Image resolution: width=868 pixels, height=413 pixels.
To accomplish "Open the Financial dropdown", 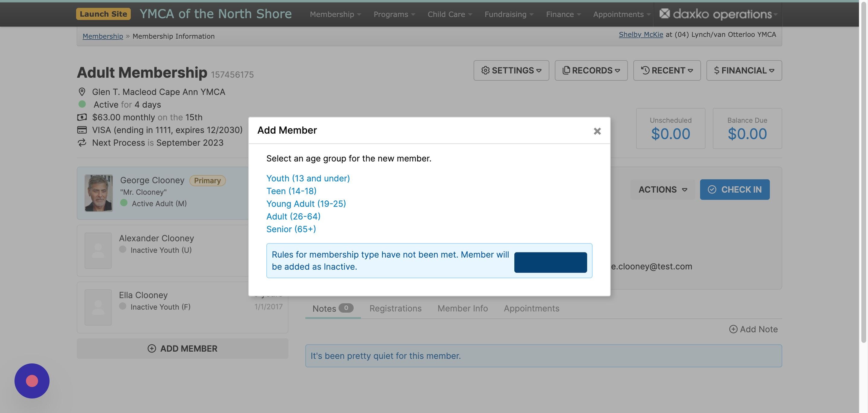I will pos(744,70).
